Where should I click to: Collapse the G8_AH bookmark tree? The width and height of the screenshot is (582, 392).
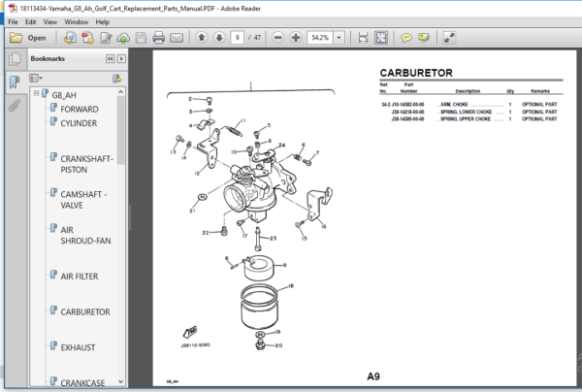36,93
